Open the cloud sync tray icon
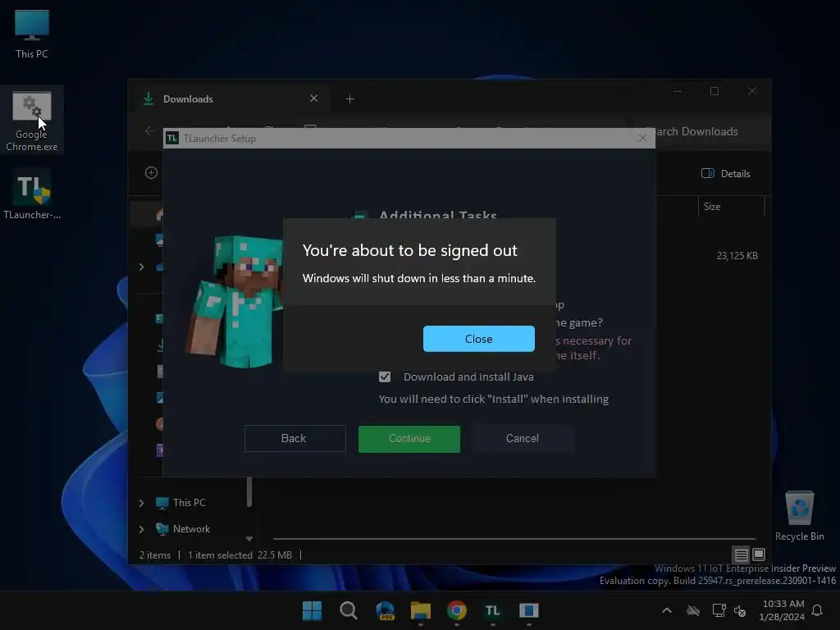This screenshot has width=840, height=630. click(693, 610)
